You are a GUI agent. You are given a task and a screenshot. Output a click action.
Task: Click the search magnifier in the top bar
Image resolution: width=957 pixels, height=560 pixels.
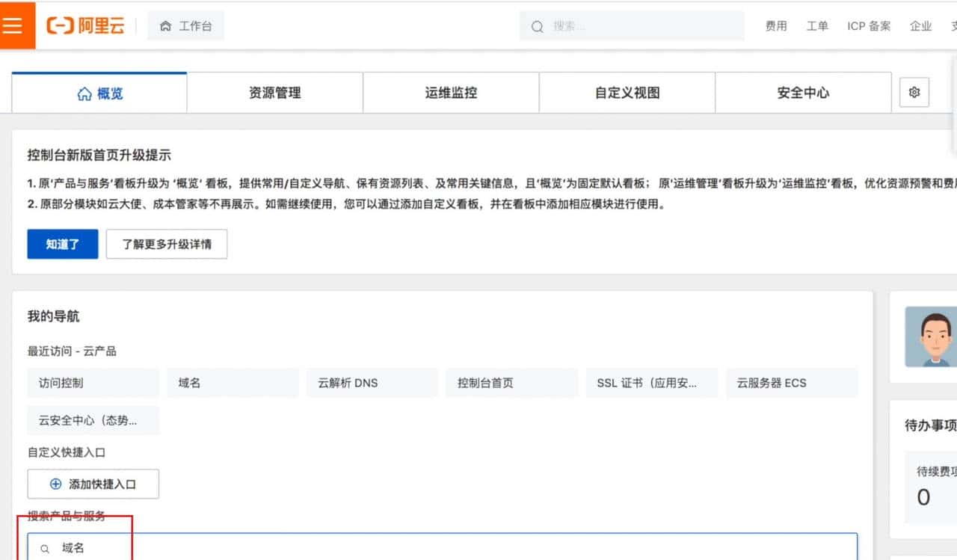537,26
